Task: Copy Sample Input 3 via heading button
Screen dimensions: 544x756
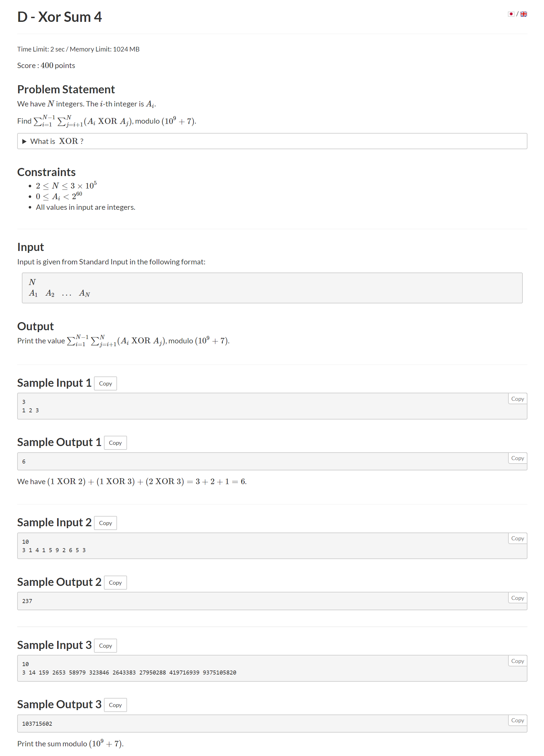Action: click(105, 646)
